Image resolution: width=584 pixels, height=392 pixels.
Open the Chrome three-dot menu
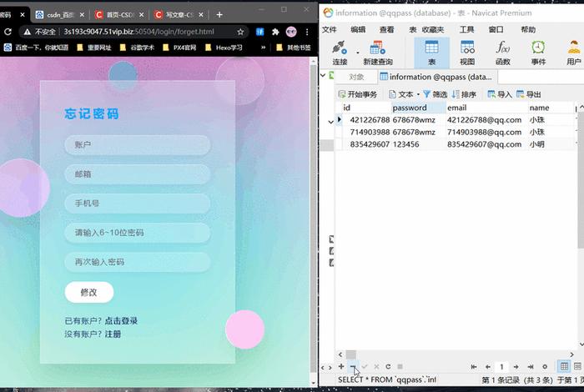click(x=307, y=32)
